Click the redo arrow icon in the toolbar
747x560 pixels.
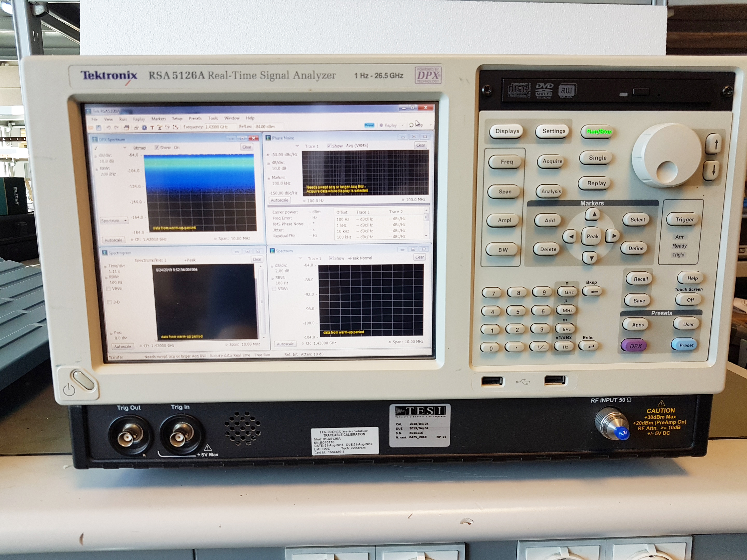pos(116,128)
